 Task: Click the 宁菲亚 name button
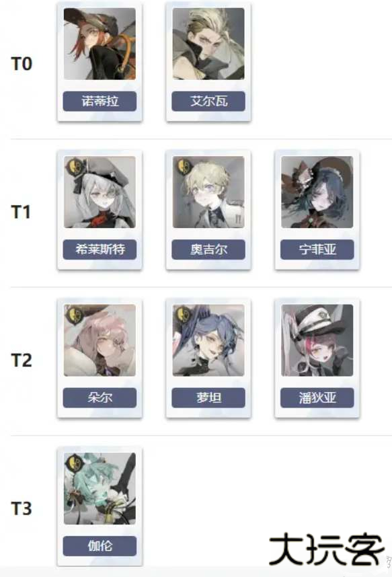pyautogui.click(x=317, y=249)
